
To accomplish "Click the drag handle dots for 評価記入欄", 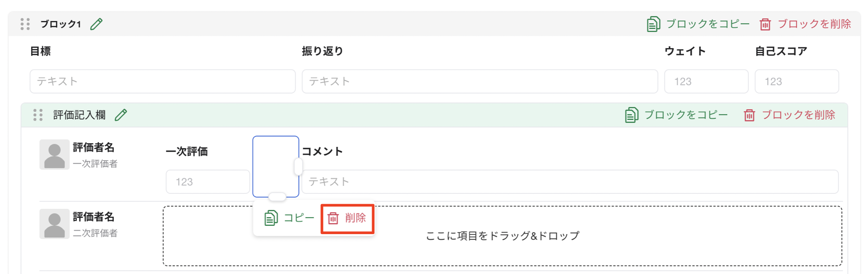I will (38, 115).
